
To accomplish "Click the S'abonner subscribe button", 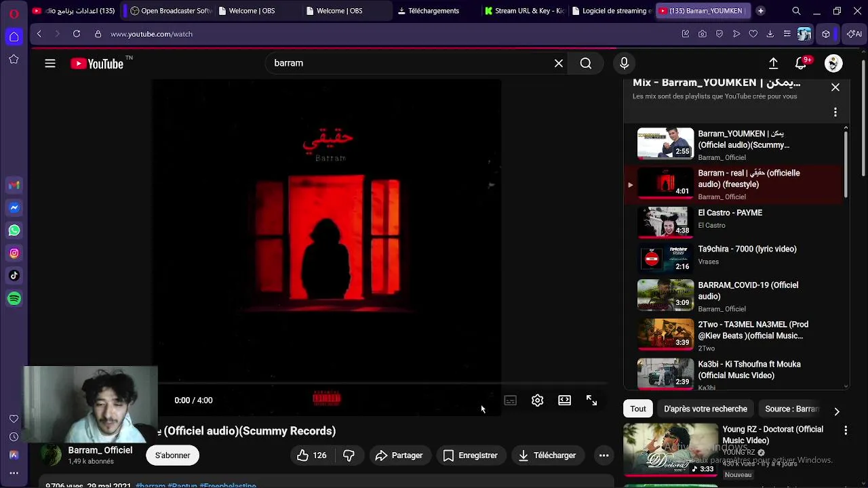I will [x=172, y=455].
